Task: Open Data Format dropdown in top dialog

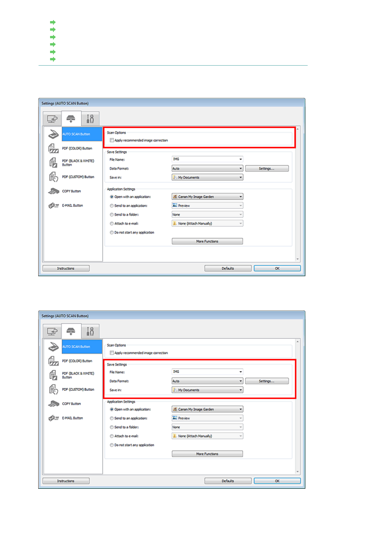Action: (x=207, y=168)
